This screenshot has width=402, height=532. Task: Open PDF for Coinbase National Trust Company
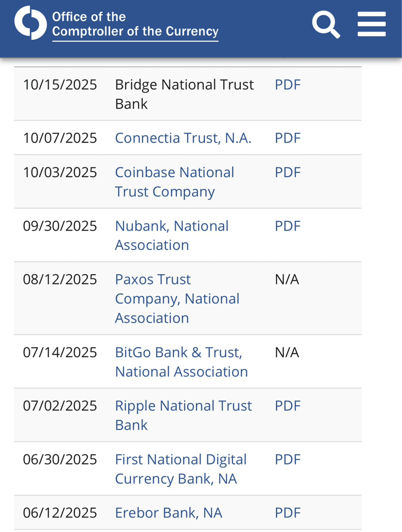click(x=288, y=172)
